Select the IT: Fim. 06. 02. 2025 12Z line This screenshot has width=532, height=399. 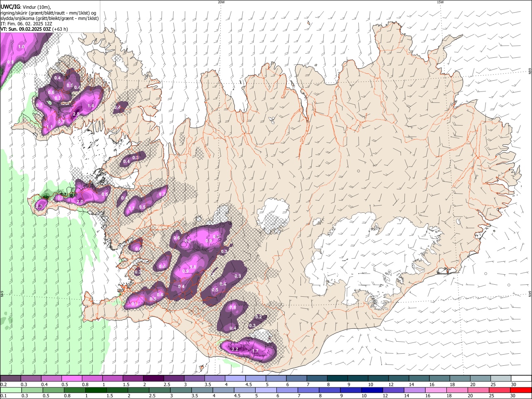[26, 24]
